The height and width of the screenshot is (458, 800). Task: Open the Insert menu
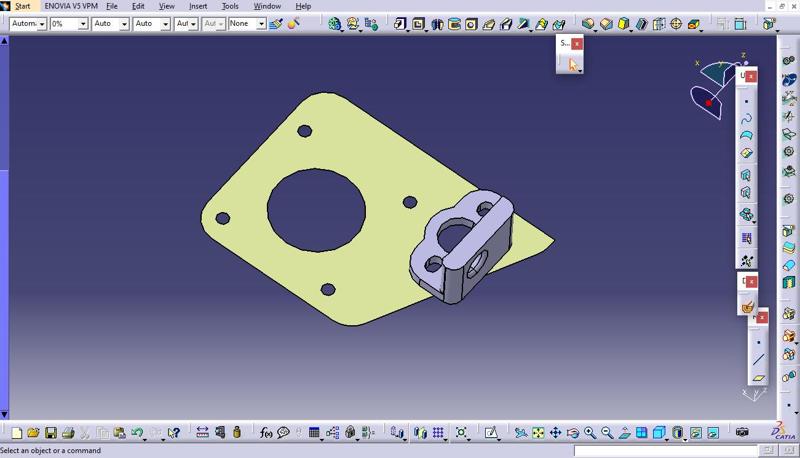tap(198, 6)
